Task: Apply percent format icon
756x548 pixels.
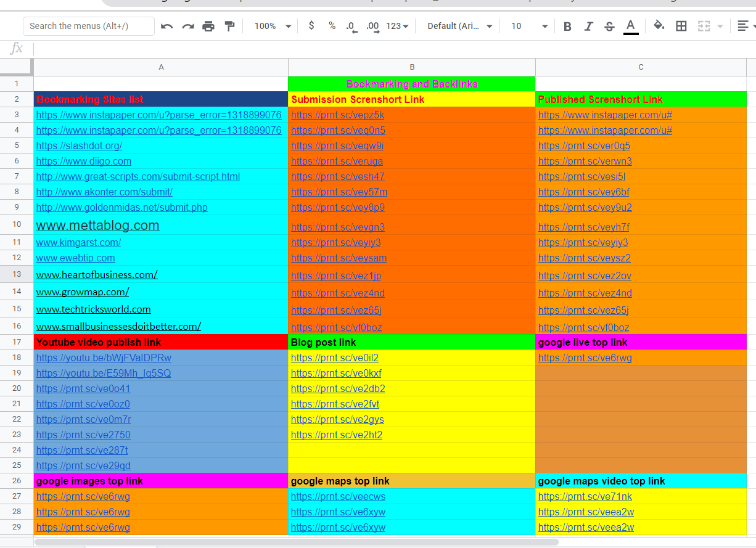Action: tap(332, 26)
